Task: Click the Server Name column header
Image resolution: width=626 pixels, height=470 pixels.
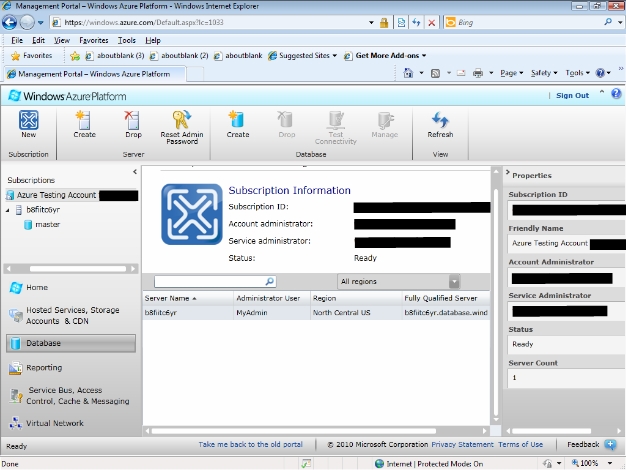Action: pos(188,298)
